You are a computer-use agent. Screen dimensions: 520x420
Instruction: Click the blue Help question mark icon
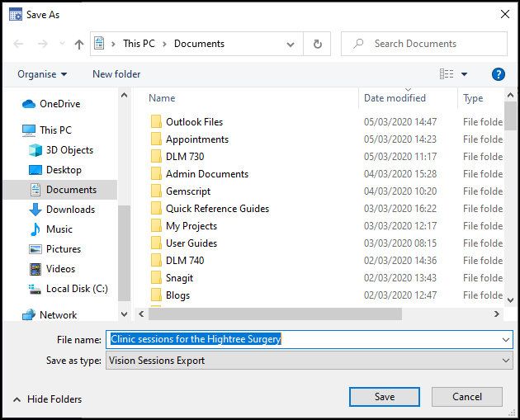498,74
